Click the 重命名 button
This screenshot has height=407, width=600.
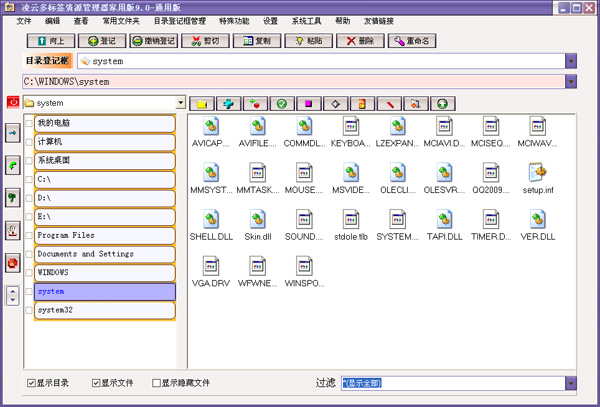[x=412, y=41]
